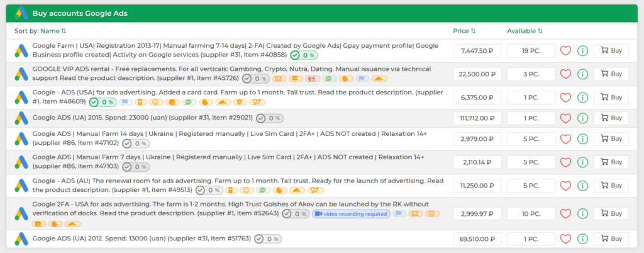
Task: Click green chat badge on Google ADS (AU) row
Action: 264,190
